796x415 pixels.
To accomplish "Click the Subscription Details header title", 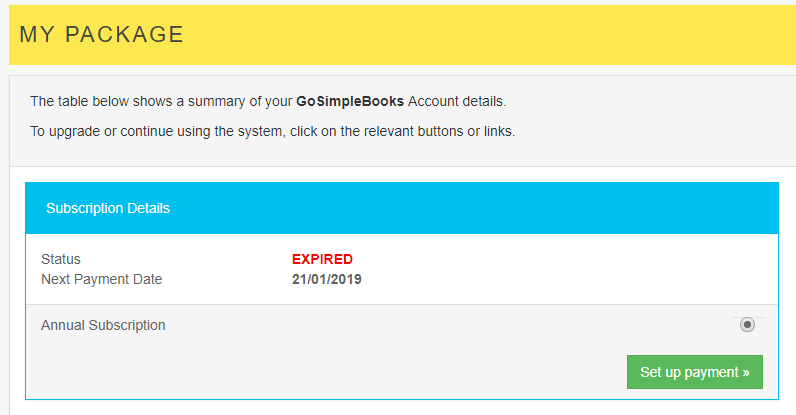I will [x=108, y=208].
